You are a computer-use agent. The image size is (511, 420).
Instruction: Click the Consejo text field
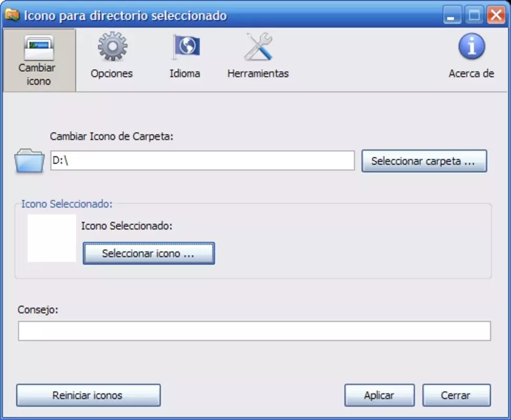tap(254, 331)
